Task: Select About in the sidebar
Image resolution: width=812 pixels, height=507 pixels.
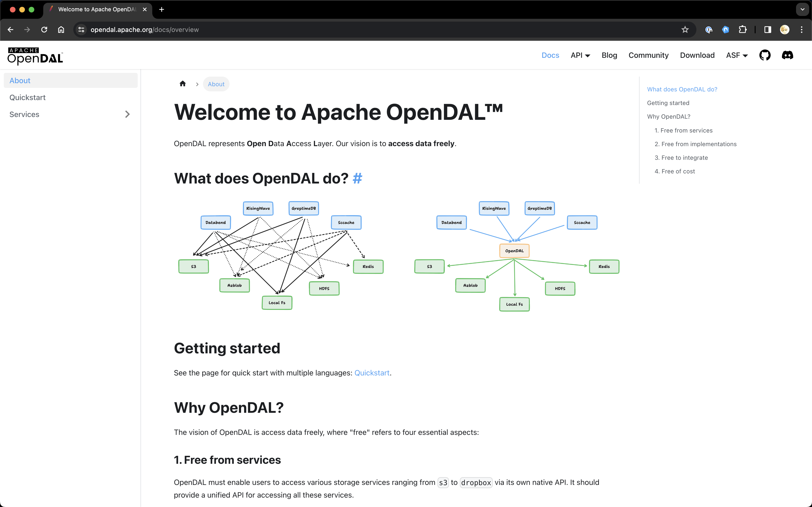Action: (x=70, y=81)
